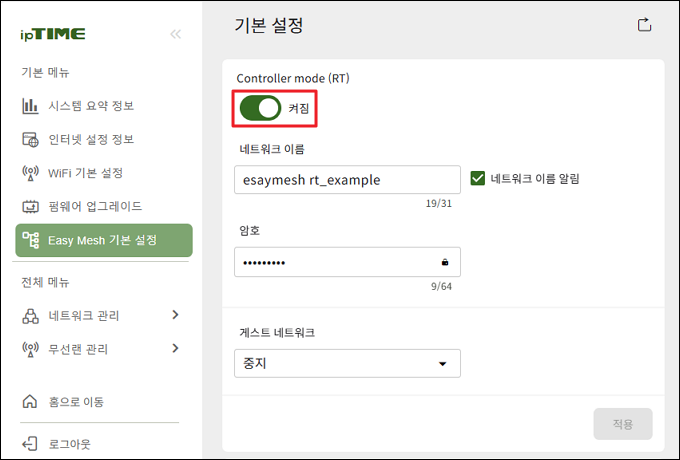
Task: Click the 켜짐 label next to switch
Action: coord(299,108)
